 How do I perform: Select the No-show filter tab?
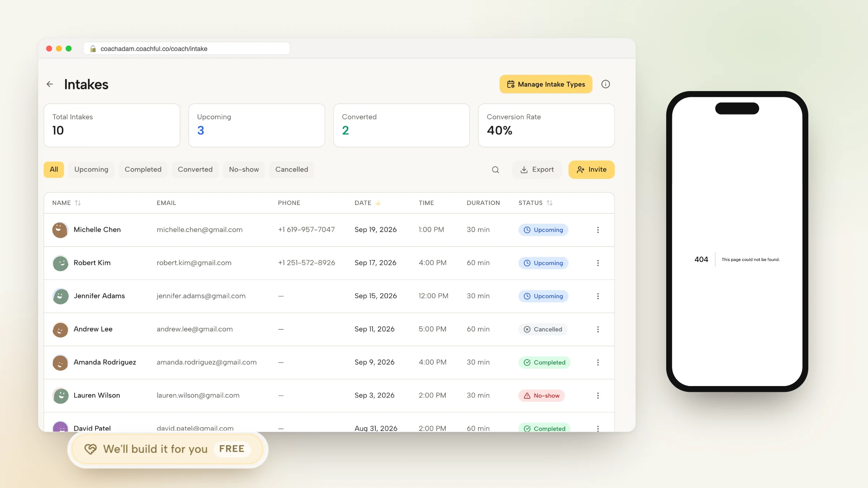coord(244,170)
